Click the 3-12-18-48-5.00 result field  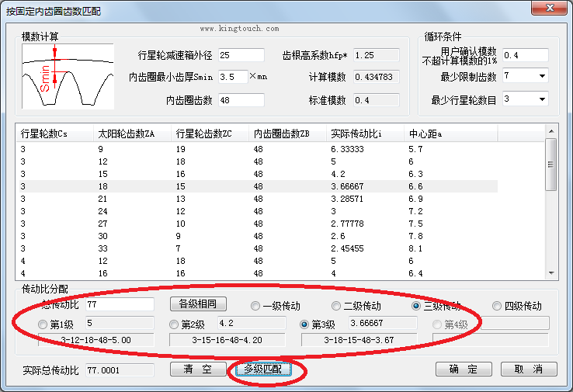(x=96, y=340)
